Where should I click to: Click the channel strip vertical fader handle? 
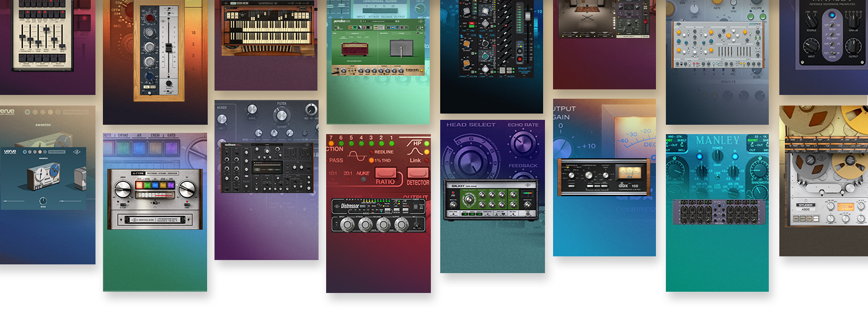167,48
